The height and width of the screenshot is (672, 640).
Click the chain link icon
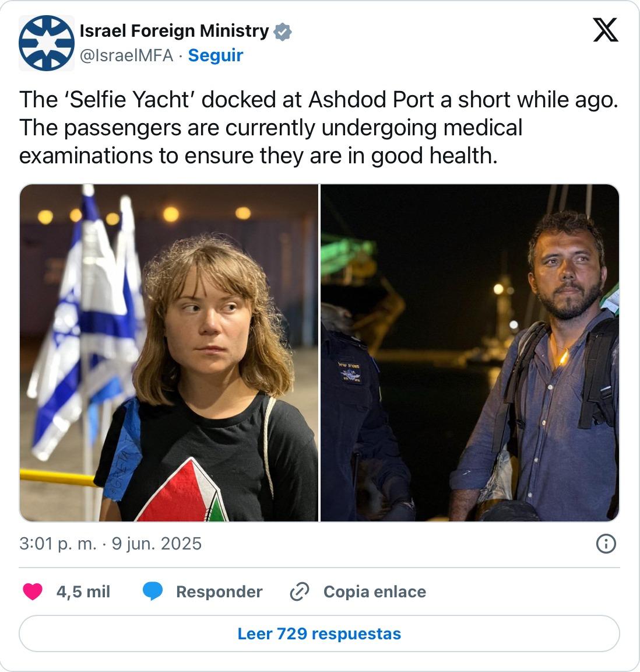tap(300, 591)
